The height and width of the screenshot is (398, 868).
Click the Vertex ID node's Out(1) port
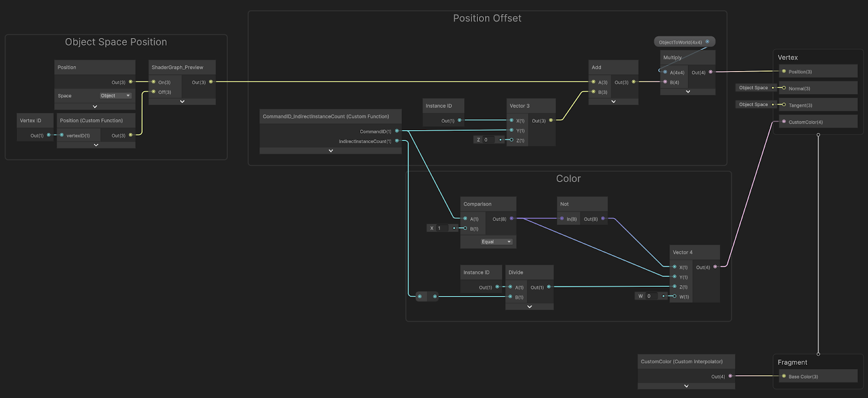(49, 135)
